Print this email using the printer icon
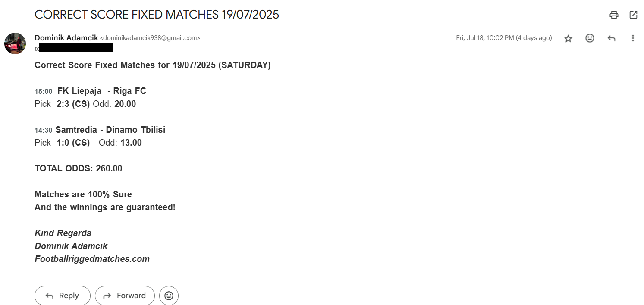The width and height of the screenshot is (644, 305). point(614,15)
